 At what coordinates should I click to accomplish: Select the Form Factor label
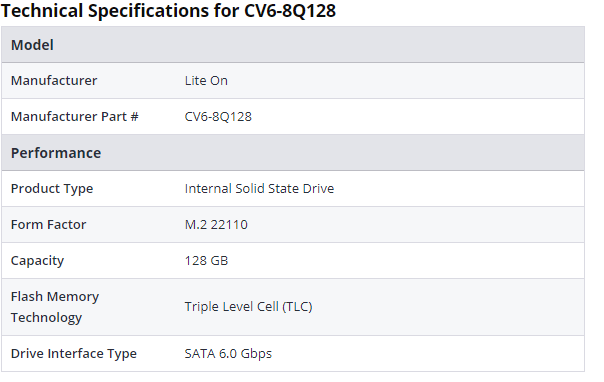pyautogui.click(x=49, y=225)
